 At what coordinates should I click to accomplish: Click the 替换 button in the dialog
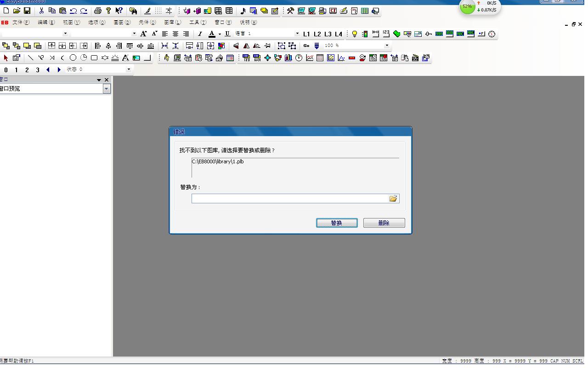[337, 223]
